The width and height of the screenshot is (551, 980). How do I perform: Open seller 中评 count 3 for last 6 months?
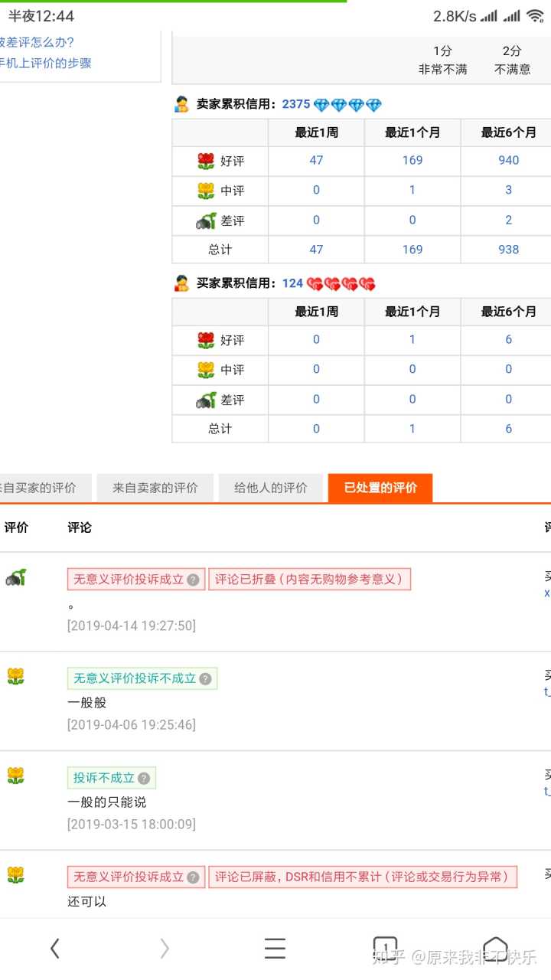click(508, 190)
